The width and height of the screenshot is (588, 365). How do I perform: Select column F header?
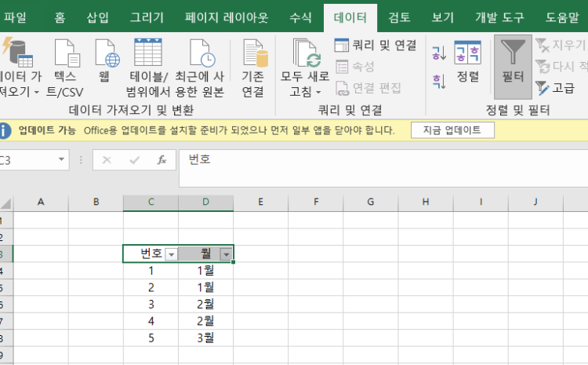pos(316,203)
